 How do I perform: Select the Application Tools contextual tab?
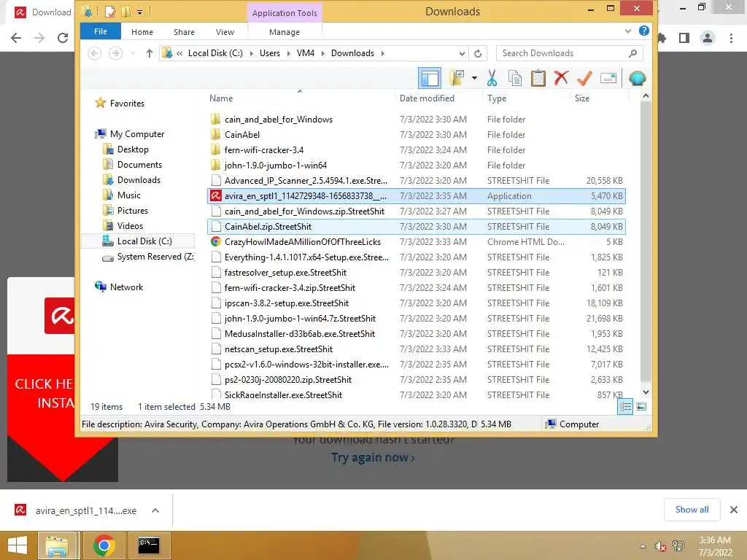click(x=285, y=13)
